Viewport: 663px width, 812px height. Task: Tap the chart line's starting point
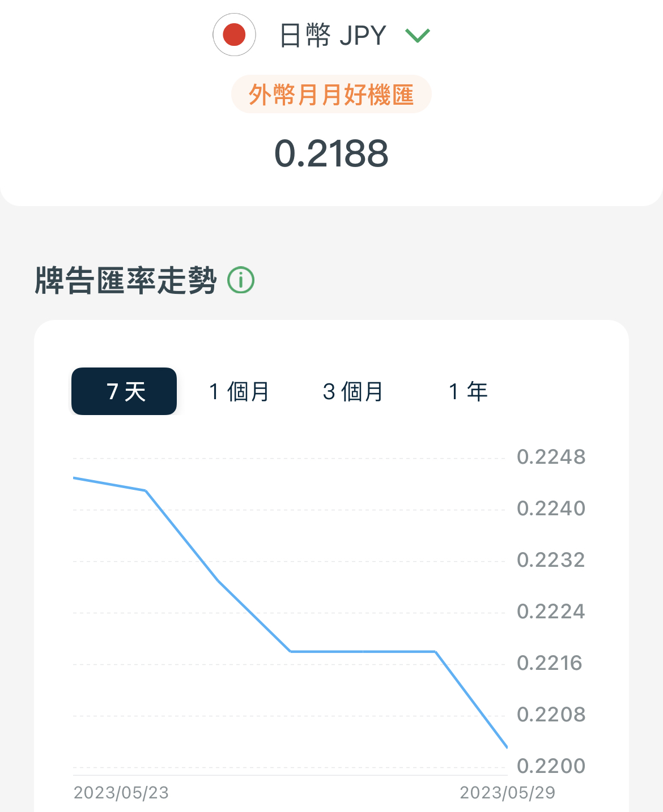coord(74,478)
